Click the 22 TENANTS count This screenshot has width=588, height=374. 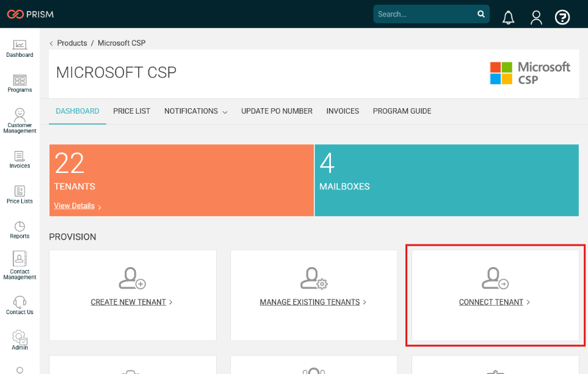tap(70, 163)
